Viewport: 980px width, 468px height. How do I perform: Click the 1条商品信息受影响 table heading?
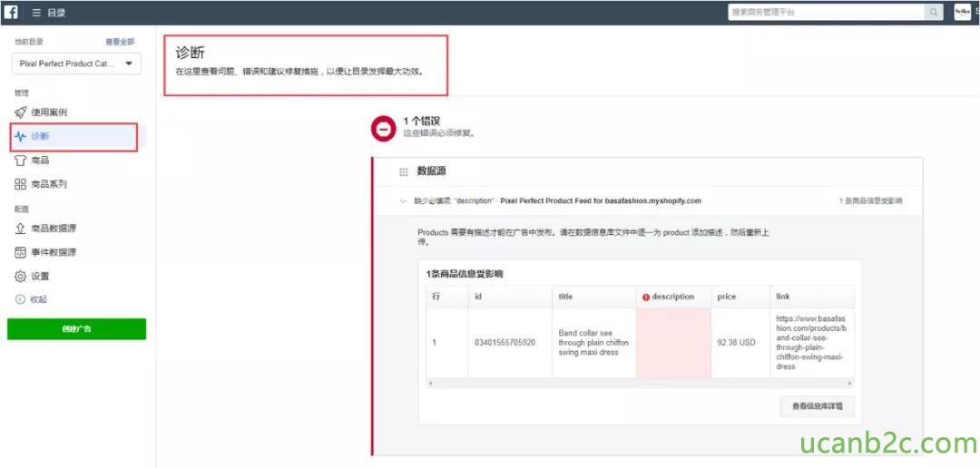465,274
